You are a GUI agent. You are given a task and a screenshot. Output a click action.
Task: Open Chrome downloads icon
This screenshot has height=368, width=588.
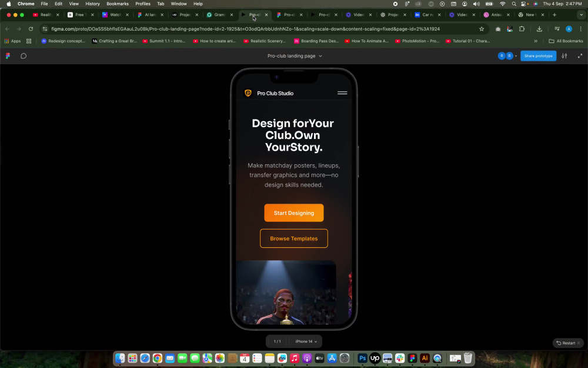539,29
